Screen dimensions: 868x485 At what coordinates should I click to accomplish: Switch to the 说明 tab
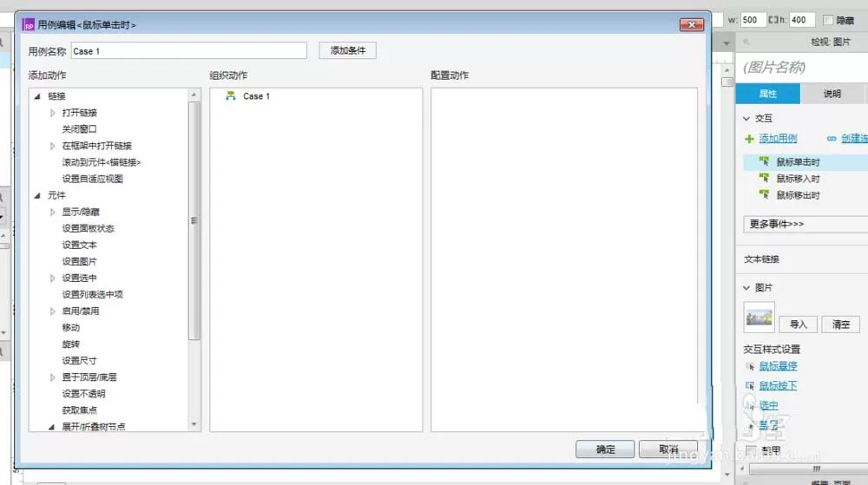coord(832,94)
